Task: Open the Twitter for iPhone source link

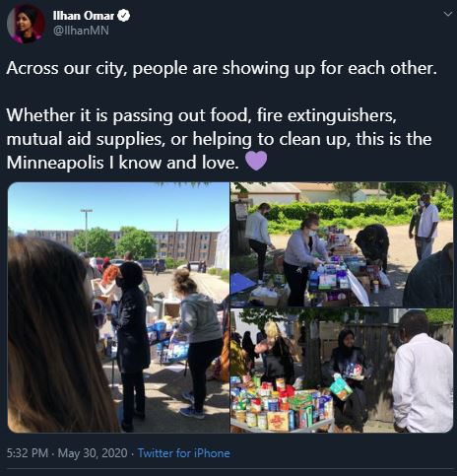Action: [x=184, y=453]
